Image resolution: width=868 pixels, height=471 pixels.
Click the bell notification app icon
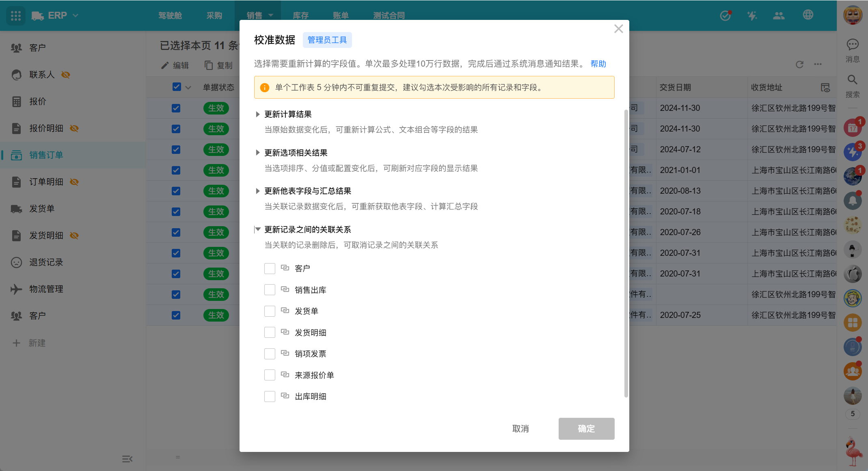(x=853, y=201)
